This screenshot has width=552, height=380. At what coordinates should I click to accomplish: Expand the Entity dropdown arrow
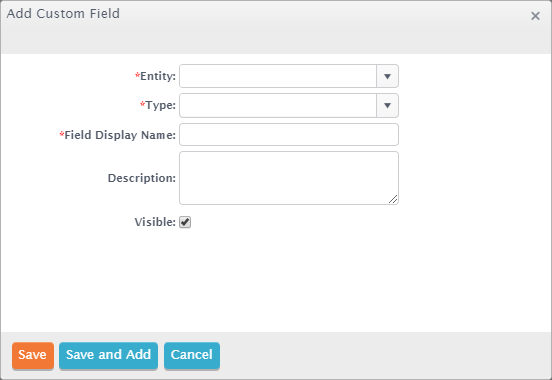(x=387, y=76)
